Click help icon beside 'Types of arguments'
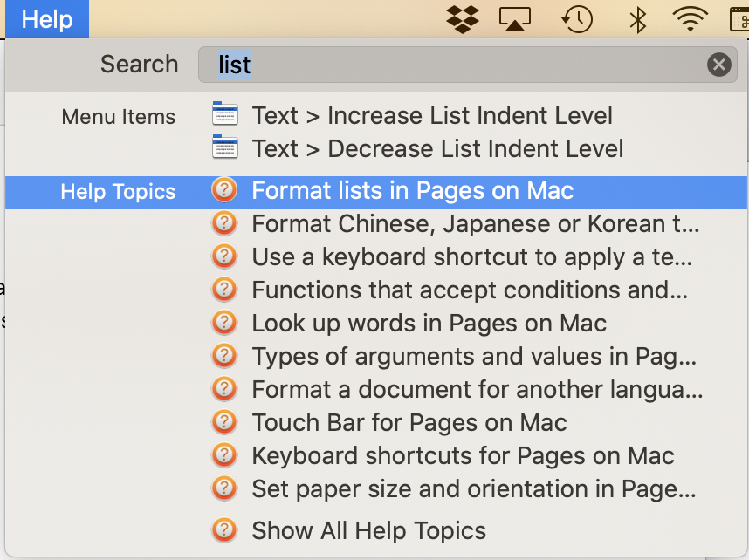 pos(224,355)
